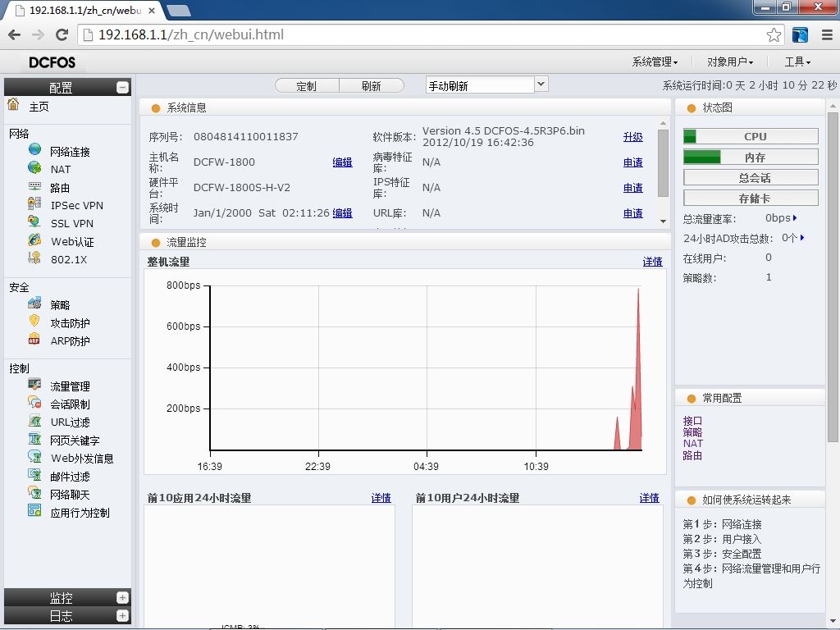
Task: Click the home icon next to 主页
Action: [x=13, y=104]
